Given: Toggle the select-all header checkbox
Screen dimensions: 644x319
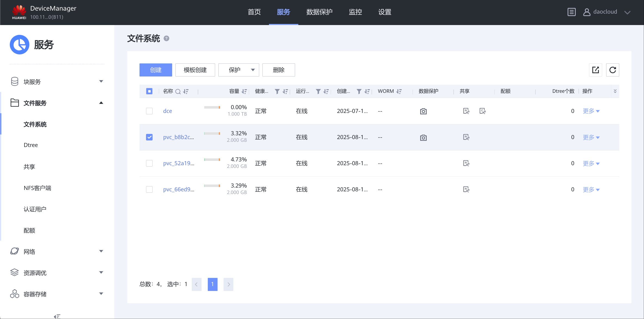Looking at the screenshot, I should coord(149,91).
